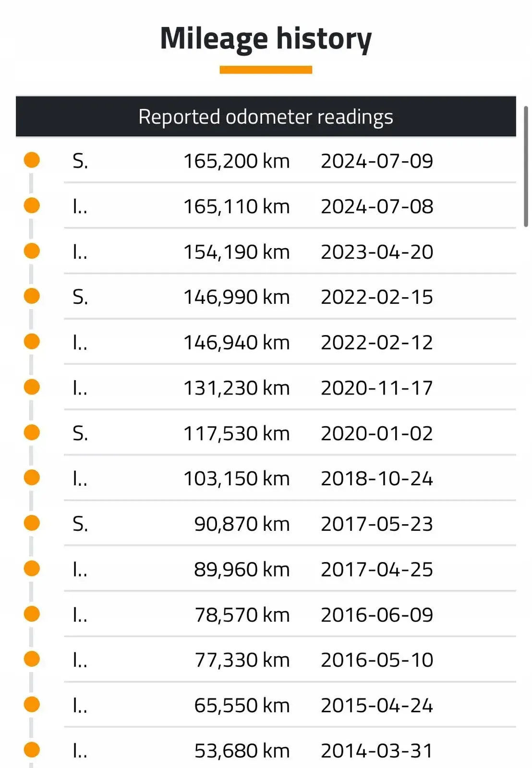
Task: Click the orange dot for 2018-10-24 reading
Action: 32,478
